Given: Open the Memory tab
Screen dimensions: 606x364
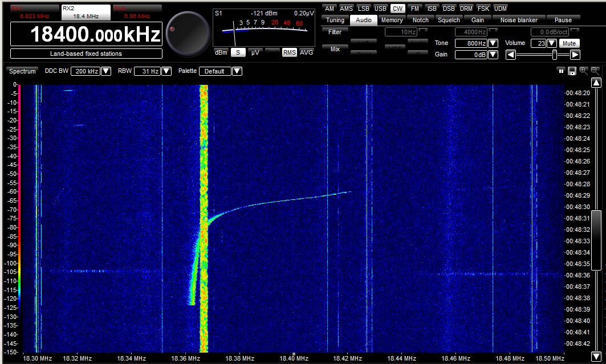Looking at the screenshot, I should [392, 20].
